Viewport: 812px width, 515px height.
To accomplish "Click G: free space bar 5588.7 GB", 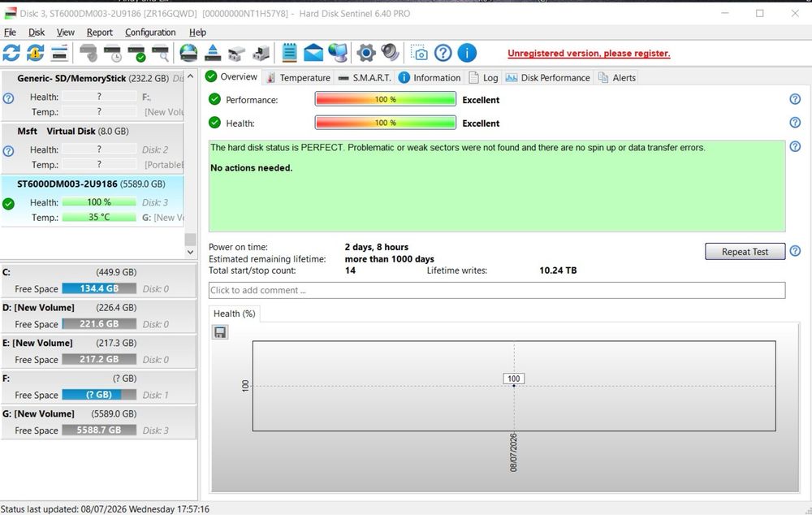I will (99, 430).
